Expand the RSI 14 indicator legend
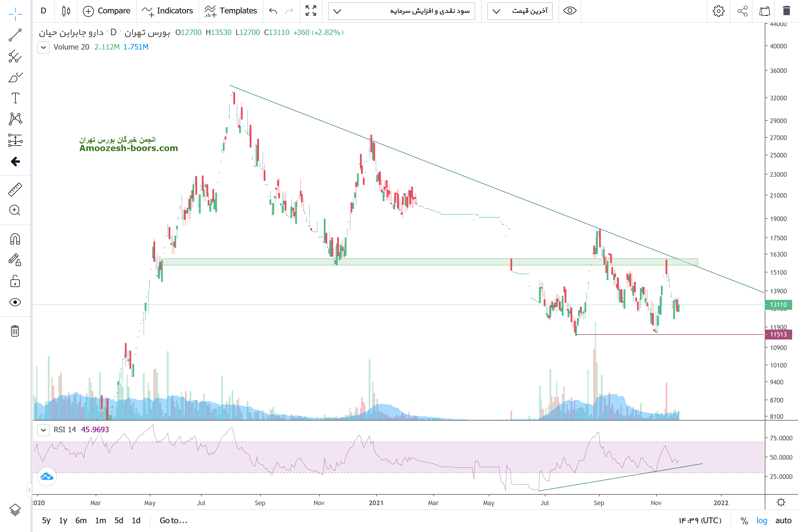The width and height of the screenshot is (798, 532). [43, 430]
